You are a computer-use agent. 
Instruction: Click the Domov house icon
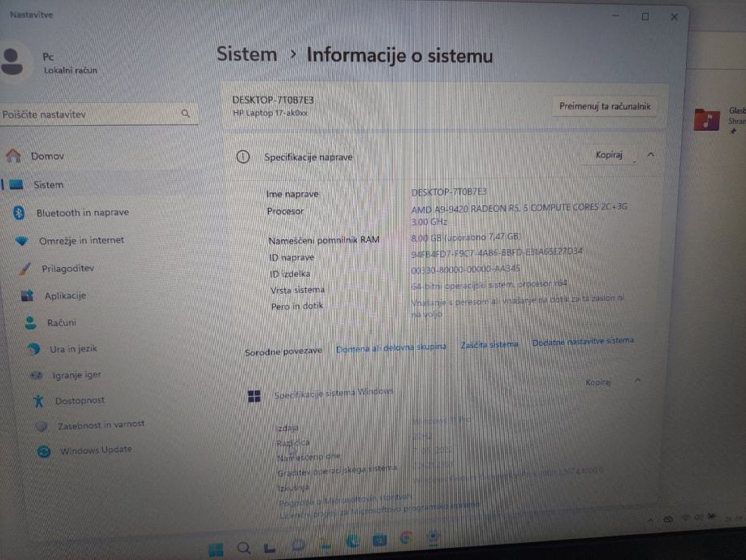(13, 155)
